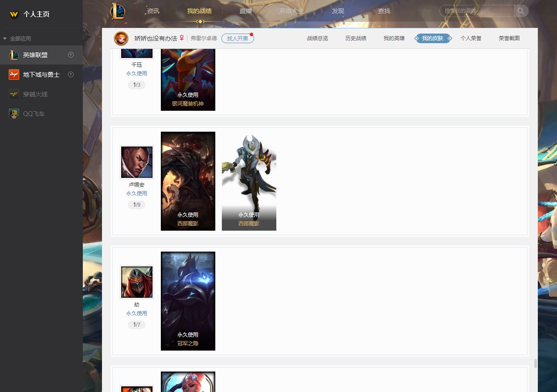557x392 pixels.
Task: Click the 穿越火线 game icon
Action: pyautogui.click(x=14, y=94)
